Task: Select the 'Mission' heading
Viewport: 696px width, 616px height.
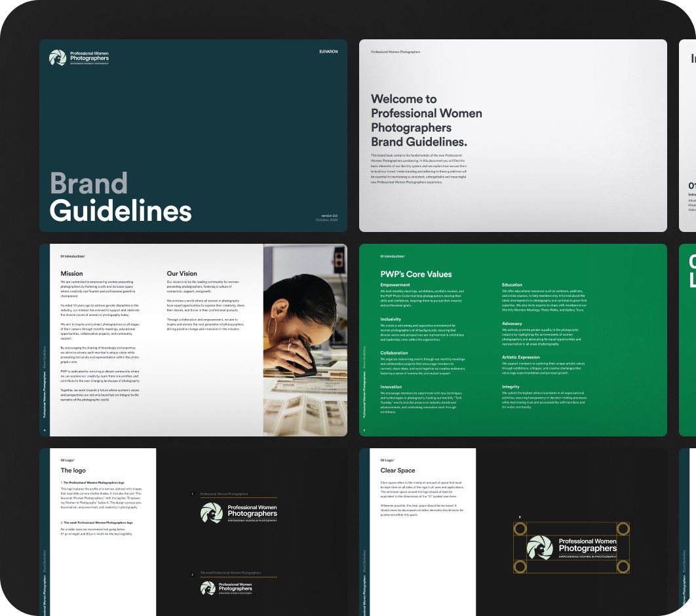Action: pyautogui.click(x=71, y=273)
